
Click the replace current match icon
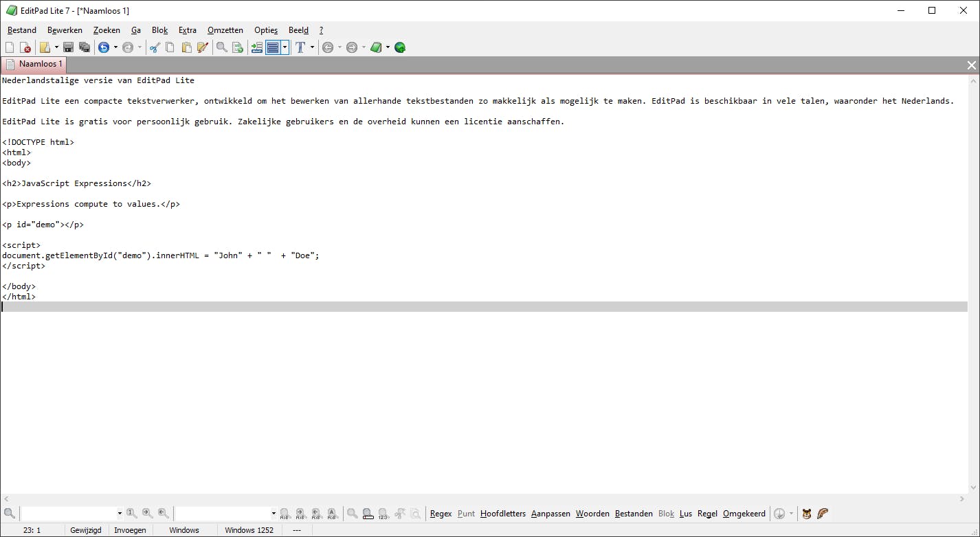(285, 513)
